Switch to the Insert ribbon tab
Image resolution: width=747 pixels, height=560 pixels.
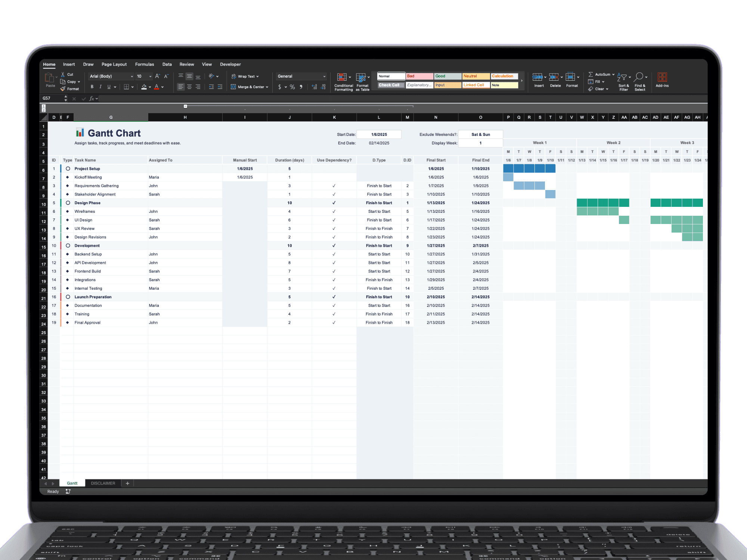[69, 64]
